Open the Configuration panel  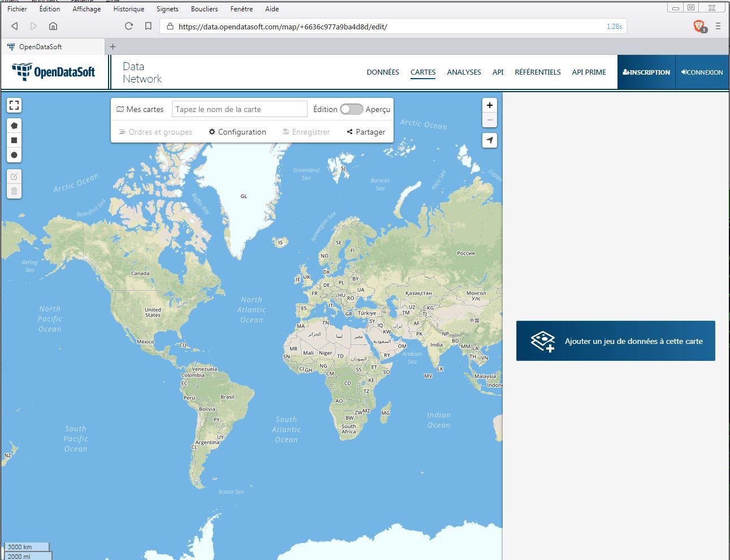click(237, 132)
